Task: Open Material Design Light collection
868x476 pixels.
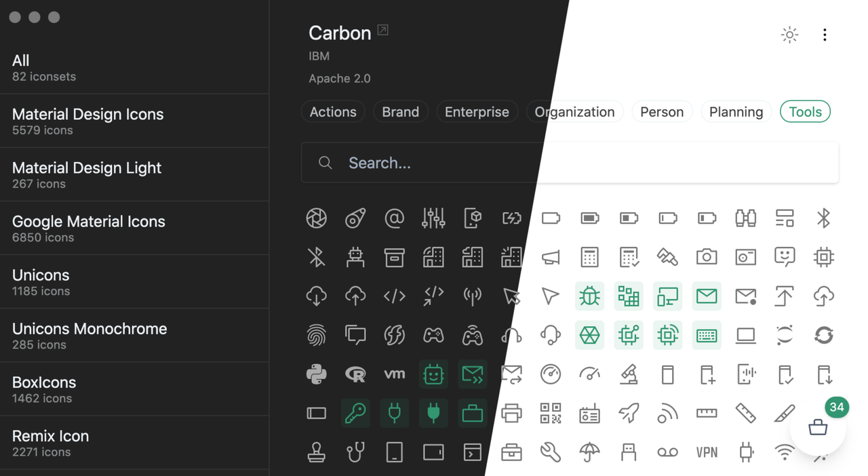Action: pyautogui.click(x=134, y=174)
